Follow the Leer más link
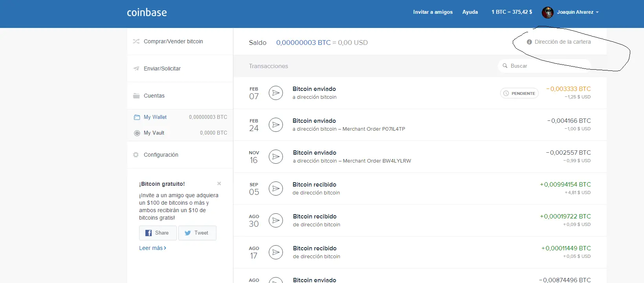Image resolution: width=644 pixels, height=283 pixels. (x=152, y=248)
